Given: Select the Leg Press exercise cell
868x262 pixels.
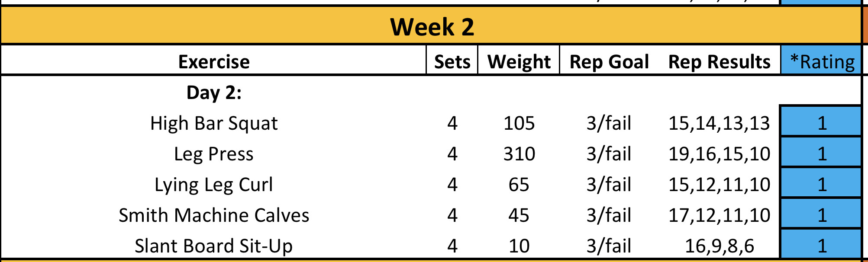Looking at the screenshot, I should point(214,154).
